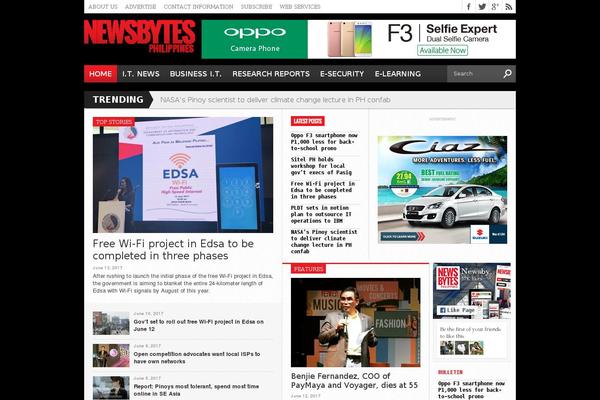Viewport: 600px width, 400px height.
Task: Open the Contact Information link
Action: [198, 7]
